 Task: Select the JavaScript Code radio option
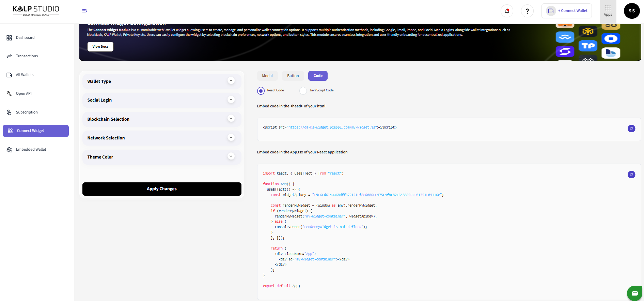tap(303, 91)
